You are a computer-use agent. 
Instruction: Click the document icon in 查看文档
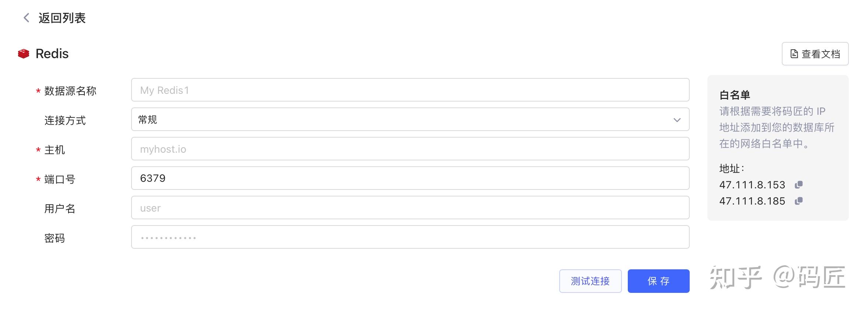tap(794, 54)
